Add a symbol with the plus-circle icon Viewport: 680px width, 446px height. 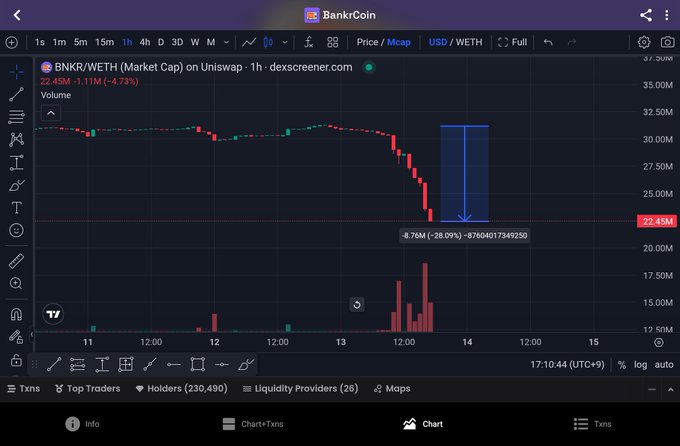coord(12,42)
